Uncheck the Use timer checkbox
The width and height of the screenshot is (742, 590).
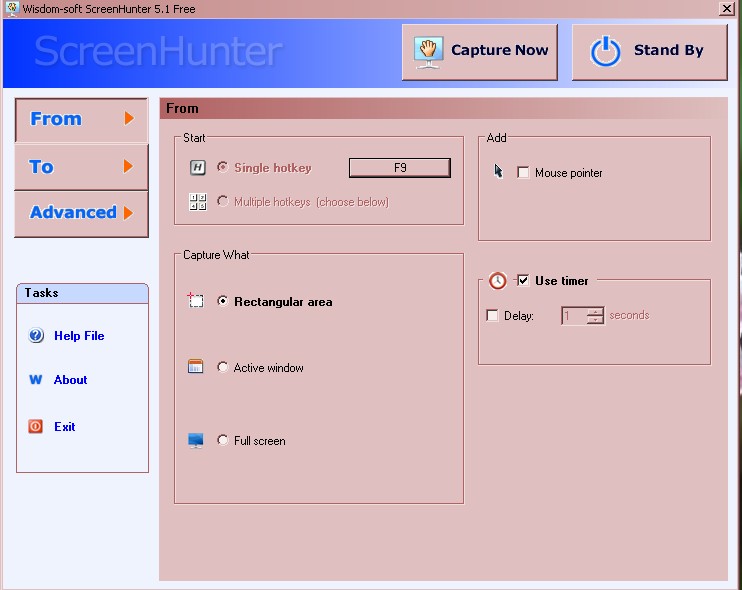point(523,280)
